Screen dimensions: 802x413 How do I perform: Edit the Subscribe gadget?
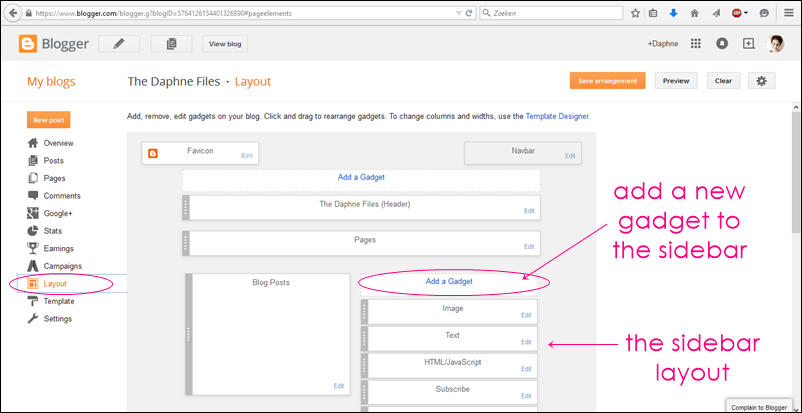click(526, 396)
